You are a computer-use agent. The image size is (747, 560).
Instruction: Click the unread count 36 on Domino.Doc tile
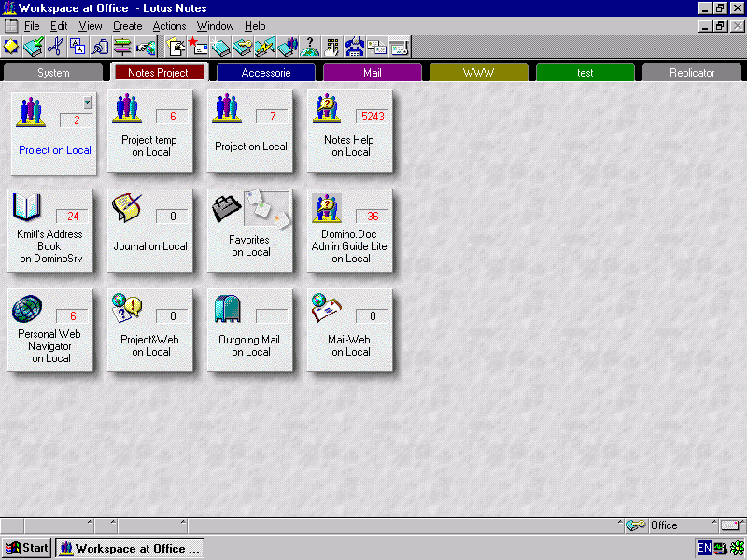pos(372,217)
